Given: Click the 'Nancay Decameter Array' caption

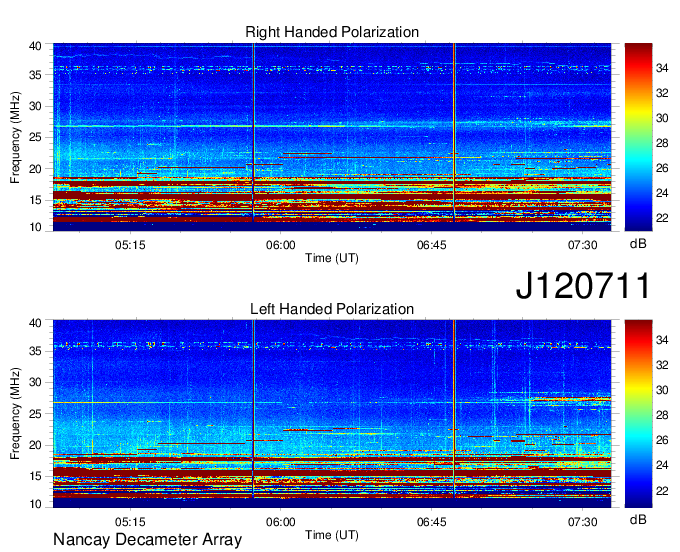Looking at the screenshot, I should pyautogui.click(x=147, y=540).
